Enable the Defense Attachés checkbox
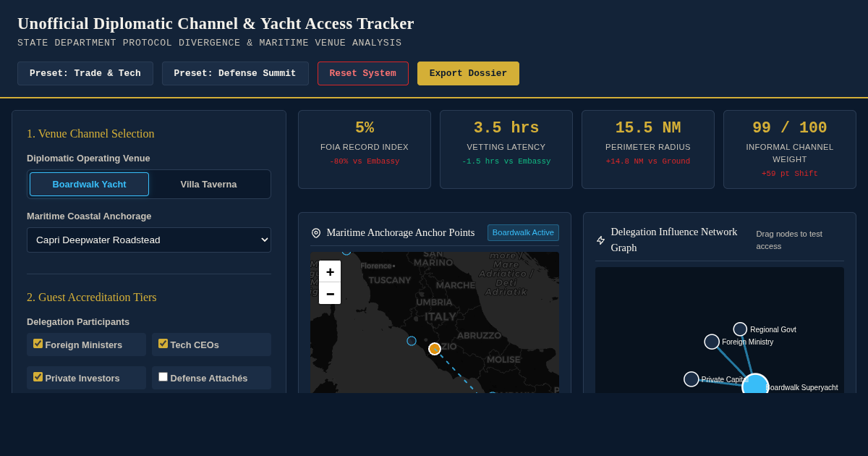The image size is (868, 456). pyautogui.click(x=163, y=377)
